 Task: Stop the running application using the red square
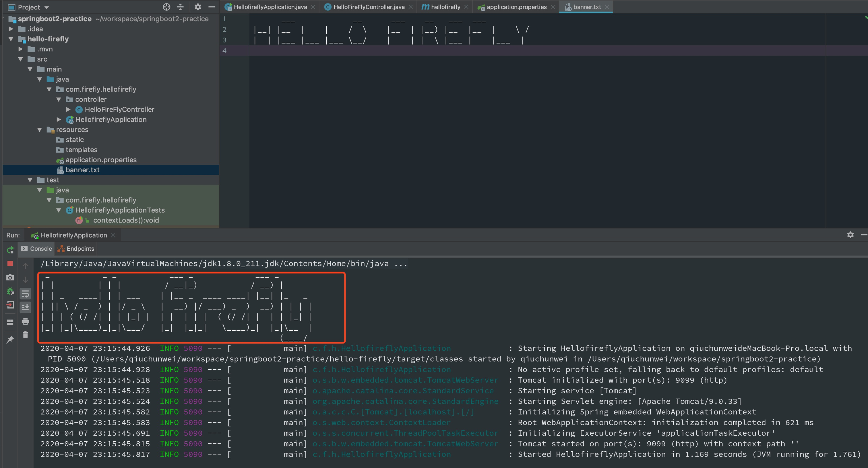point(10,263)
